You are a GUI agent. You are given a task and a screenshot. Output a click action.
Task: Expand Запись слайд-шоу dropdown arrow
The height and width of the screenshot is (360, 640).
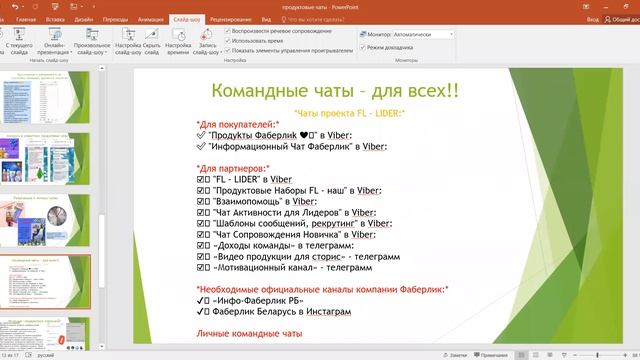tap(221, 52)
